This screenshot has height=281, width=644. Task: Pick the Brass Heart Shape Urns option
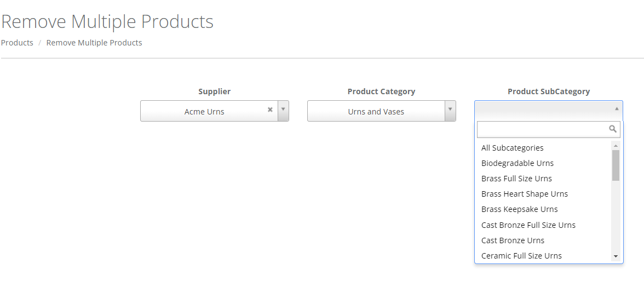(x=525, y=194)
